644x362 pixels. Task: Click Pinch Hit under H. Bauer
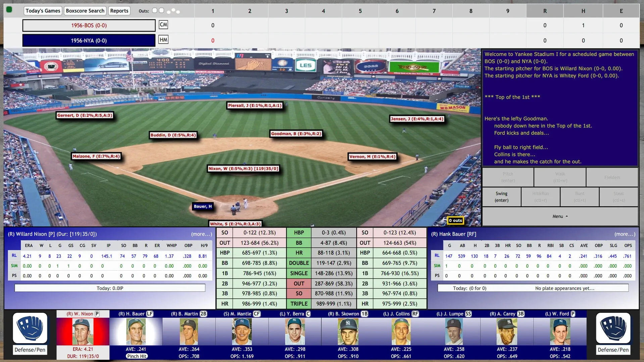(x=137, y=356)
